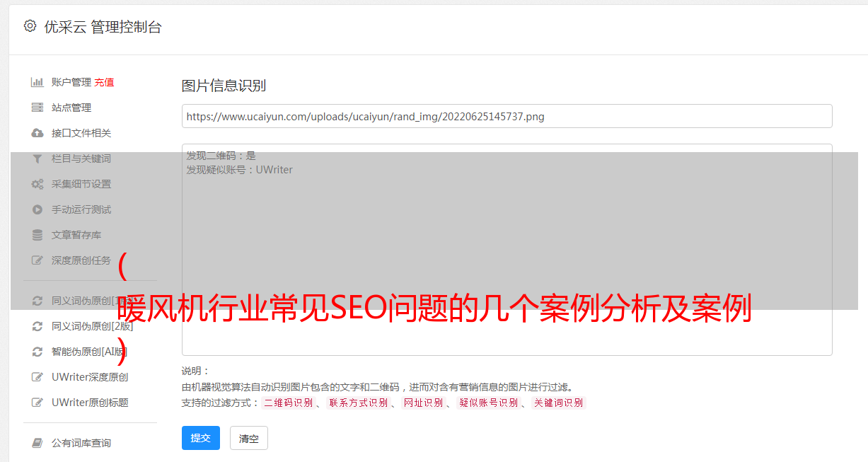868x462 pixels.
Task: Click the server icon for 站点管理
Action: pyautogui.click(x=37, y=108)
